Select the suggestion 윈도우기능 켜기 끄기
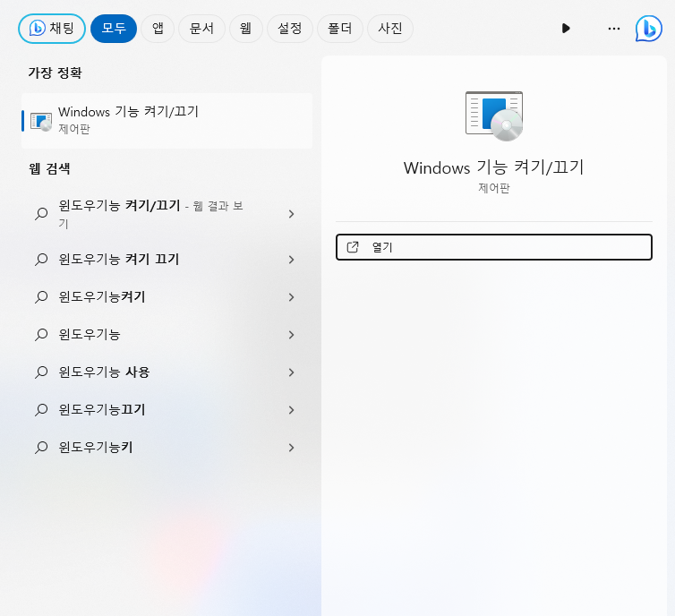This screenshot has width=675, height=616. pyautogui.click(x=167, y=259)
